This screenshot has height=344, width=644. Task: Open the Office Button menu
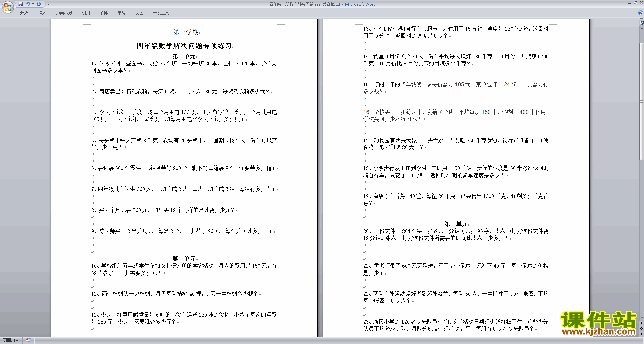(7, 7)
